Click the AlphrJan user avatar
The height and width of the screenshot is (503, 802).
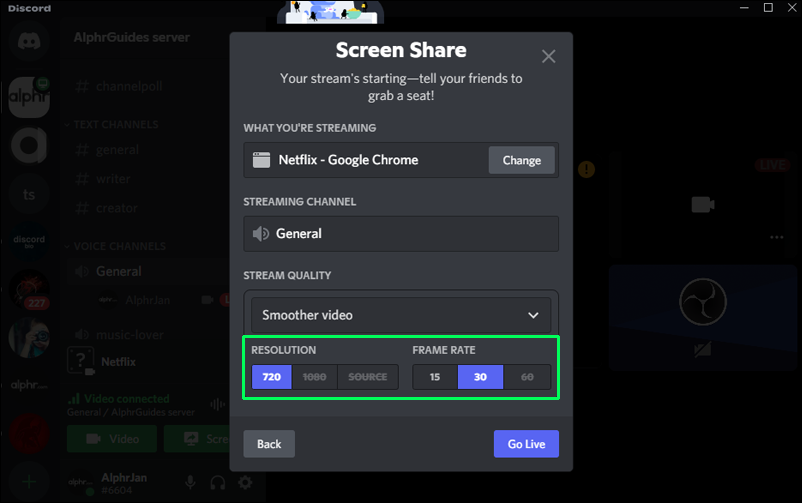click(81, 482)
